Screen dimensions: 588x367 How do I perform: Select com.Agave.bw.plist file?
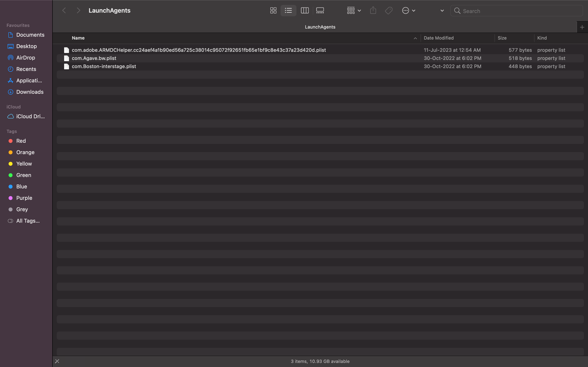[x=94, y=58]
